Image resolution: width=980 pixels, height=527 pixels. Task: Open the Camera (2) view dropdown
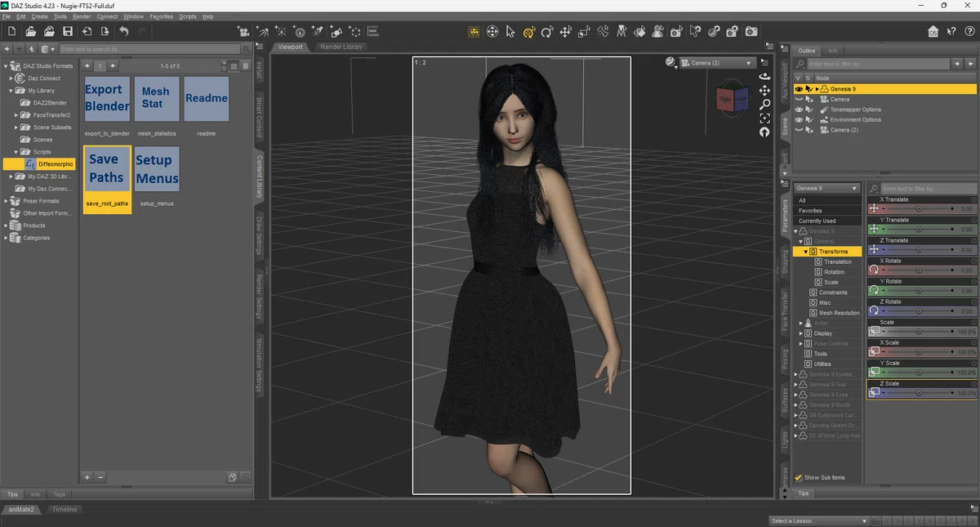(716, 63)
